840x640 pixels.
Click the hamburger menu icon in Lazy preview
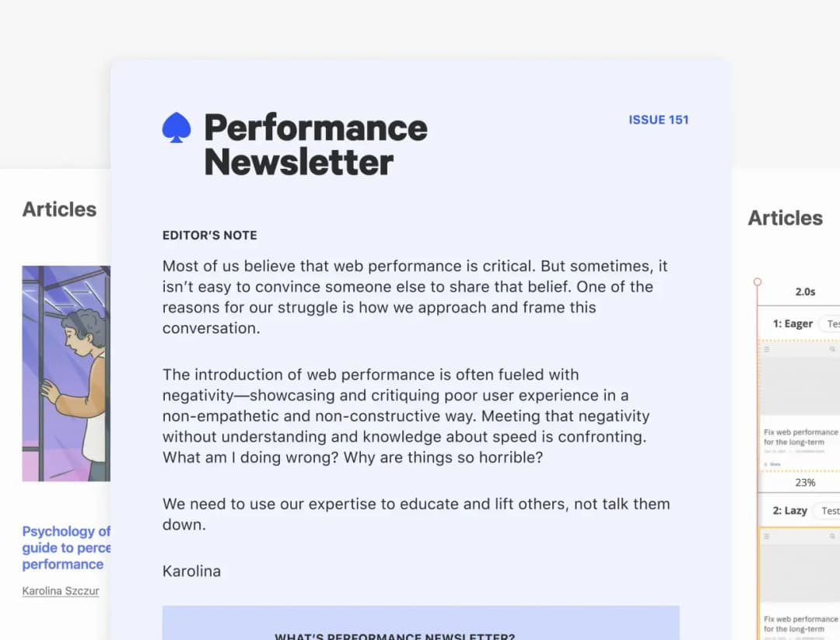click(x=767, y=537)
